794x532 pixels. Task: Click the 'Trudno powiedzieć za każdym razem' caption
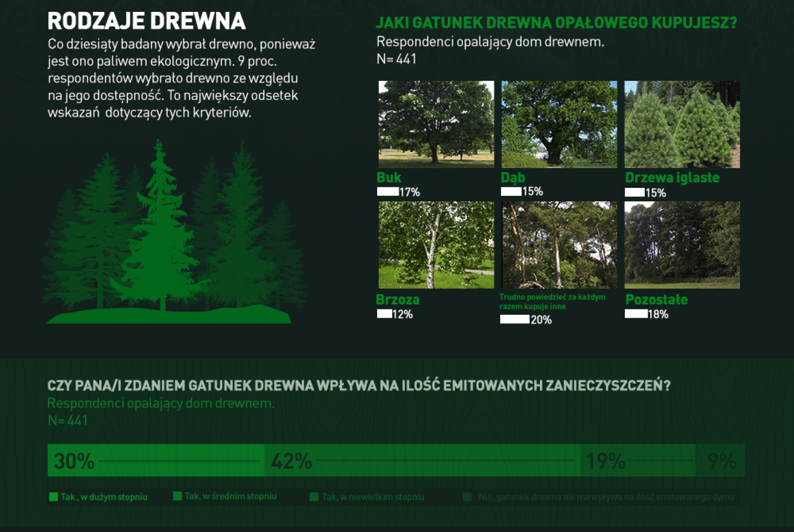[x=552, y=301]
